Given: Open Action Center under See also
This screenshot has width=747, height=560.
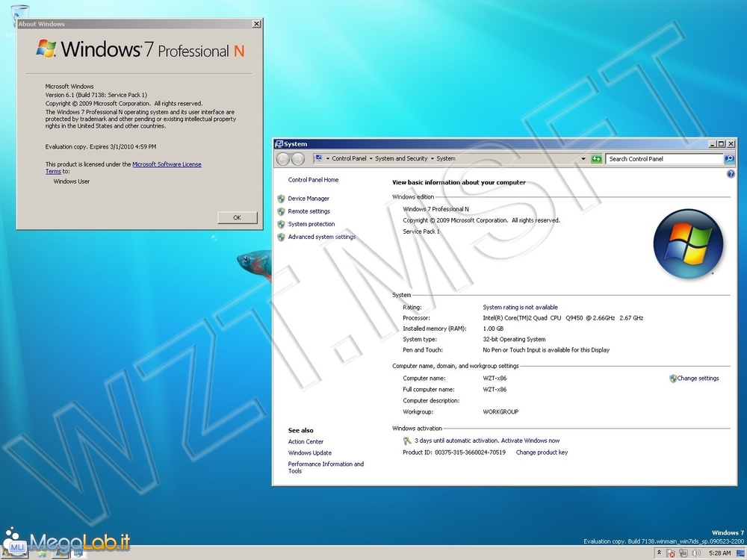Looking at the screenshot, I should (306, 442).
